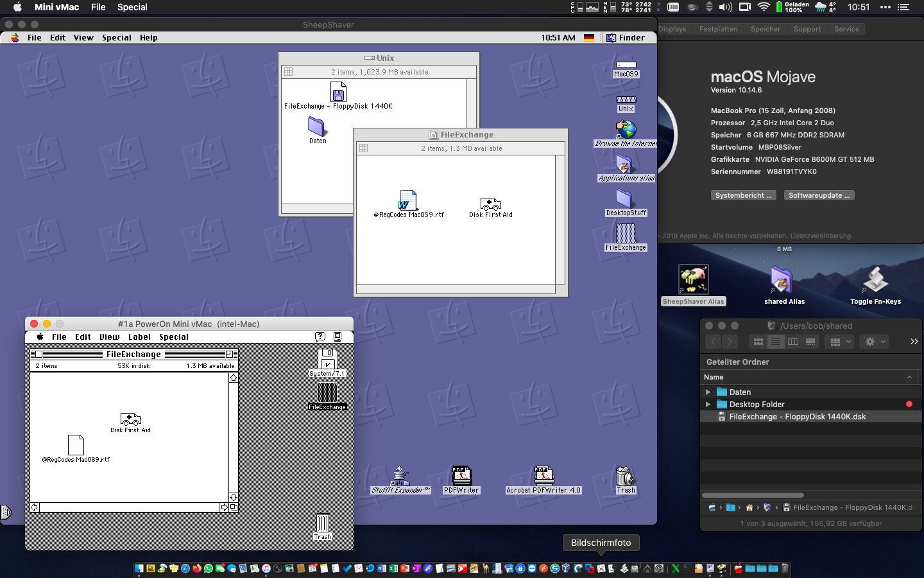
Task: Open the Help menu in SheepShaver
Action: coord(149,38)
